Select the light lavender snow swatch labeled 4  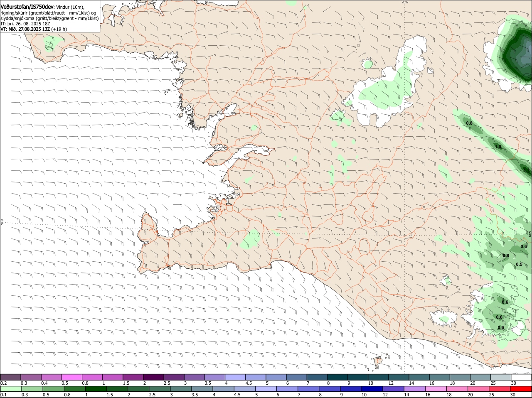click(x=234, y=377)
